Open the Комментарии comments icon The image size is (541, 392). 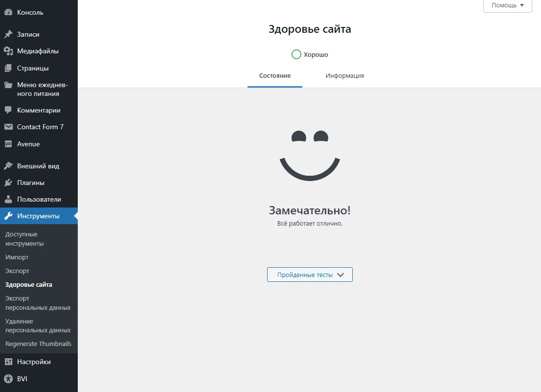[8, 110]
